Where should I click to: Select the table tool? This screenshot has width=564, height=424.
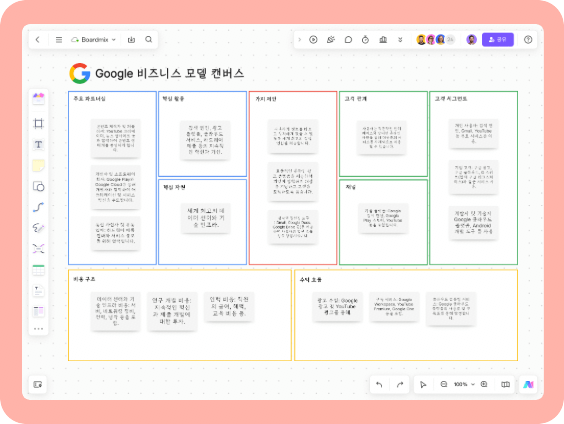coord(38,270)
